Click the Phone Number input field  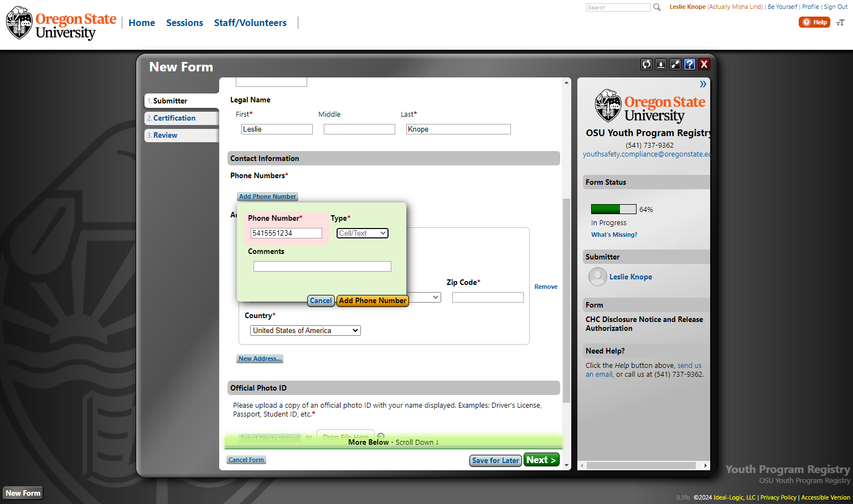tap(286, 233)
